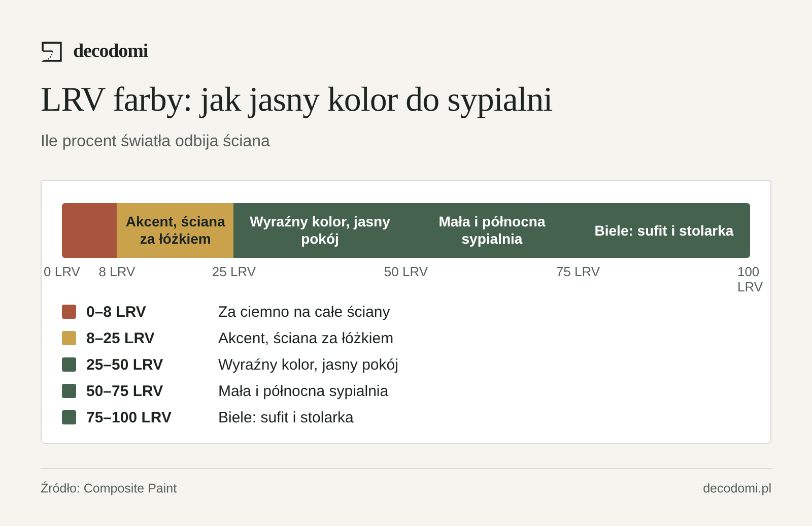812x527 pixels.
Task: Click the '50 LRV' axis label
Action: click(406, 272)
